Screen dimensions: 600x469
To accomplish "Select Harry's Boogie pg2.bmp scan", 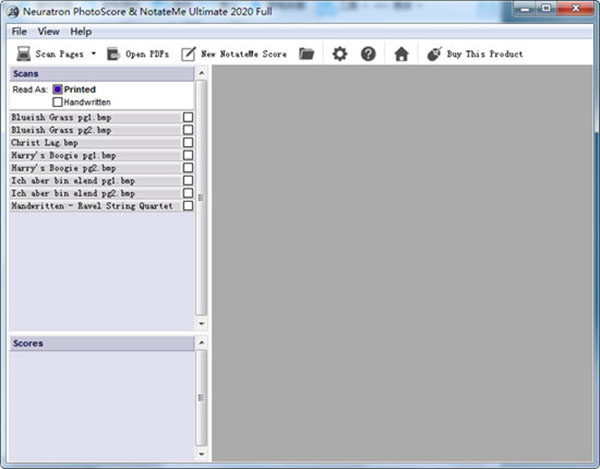I will pyautogui.click(x=95, y=168).
